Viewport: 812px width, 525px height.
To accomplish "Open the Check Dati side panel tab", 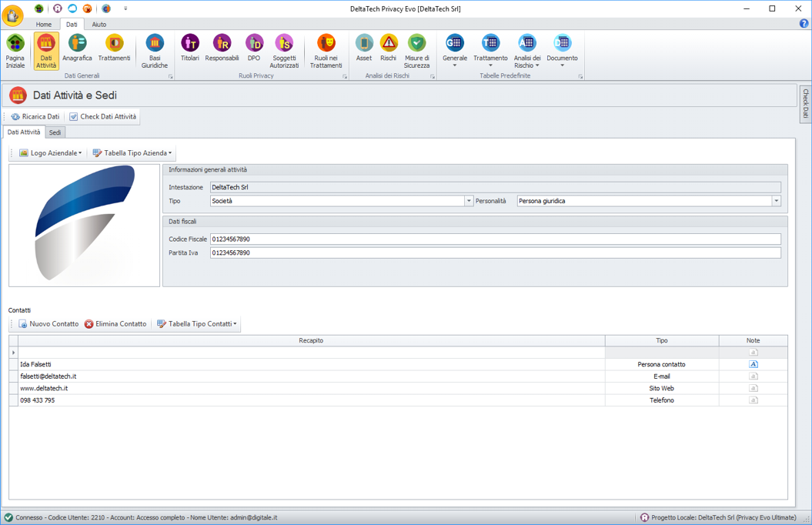I will [x=805, y=104].
